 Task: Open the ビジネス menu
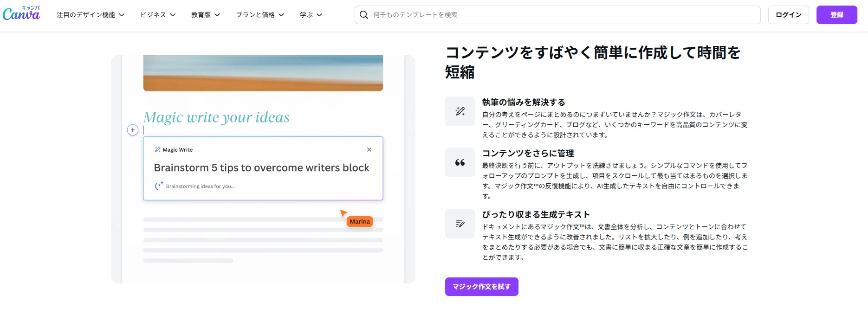pyautogui.click(x=158, y=15)
